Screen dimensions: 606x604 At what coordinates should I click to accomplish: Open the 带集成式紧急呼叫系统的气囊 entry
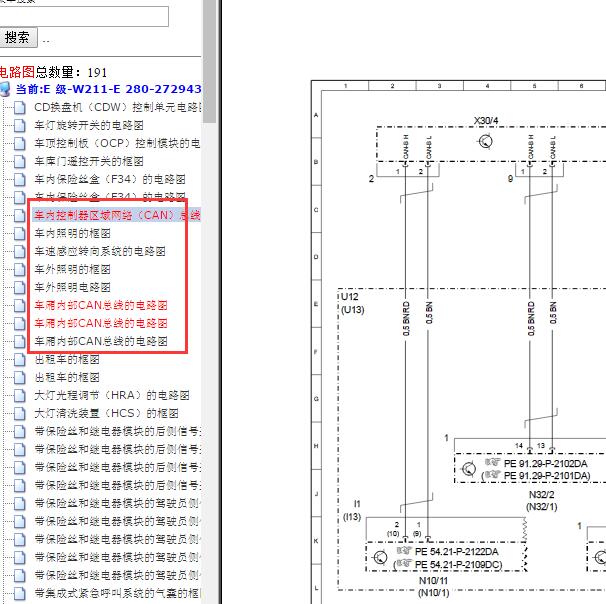[117, 593]
